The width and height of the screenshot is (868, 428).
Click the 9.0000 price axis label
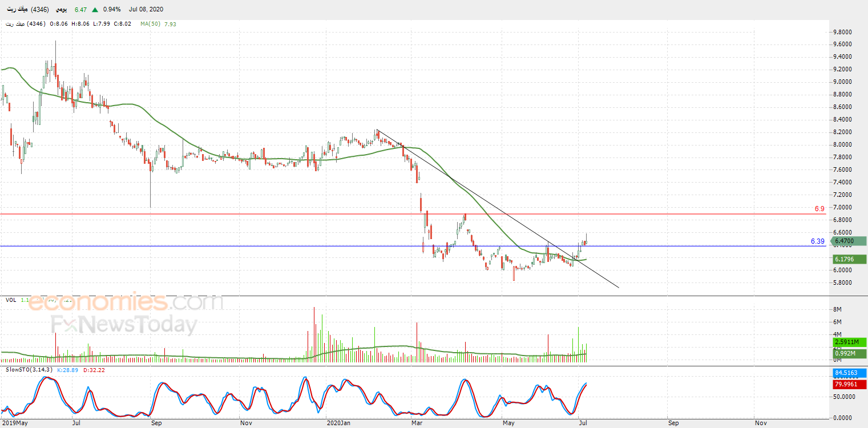coord(843,82)
